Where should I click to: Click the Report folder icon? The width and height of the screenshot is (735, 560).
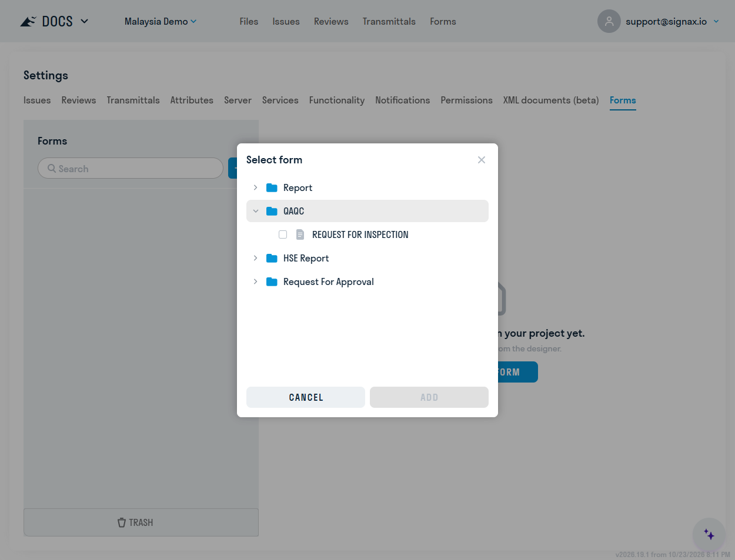(x=272, y=187)
